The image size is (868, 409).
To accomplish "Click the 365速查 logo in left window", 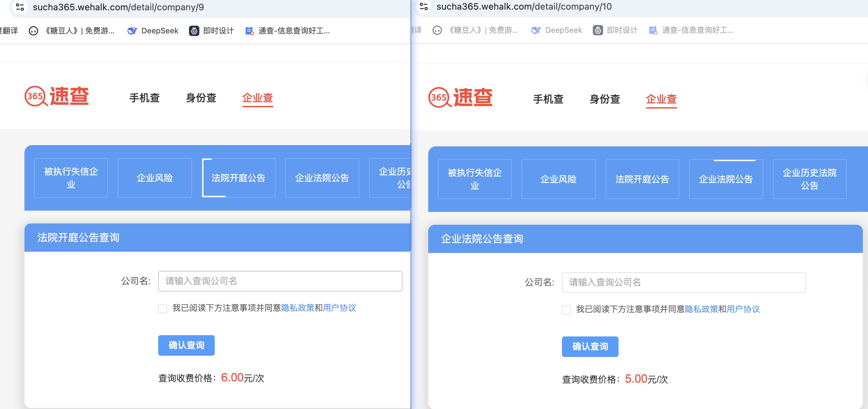I will [x=57, y=96].
